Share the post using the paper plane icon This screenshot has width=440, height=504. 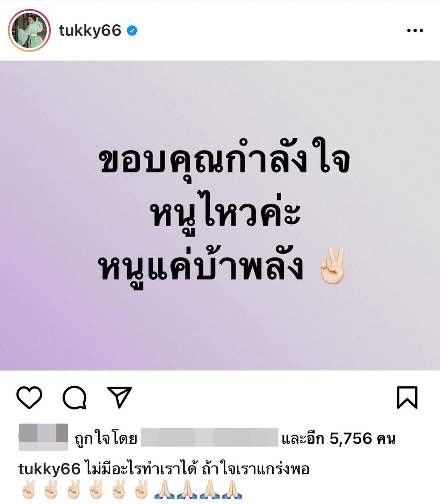pos(120,397)
